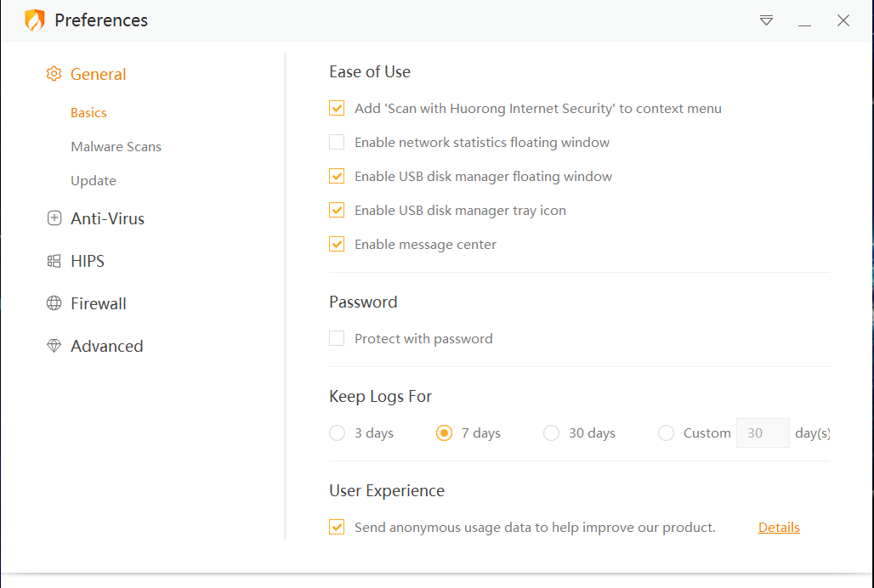Toggle anonymous usage data checkbox
The width and height of the screenshot is (874, 588).
click(337, 527)
